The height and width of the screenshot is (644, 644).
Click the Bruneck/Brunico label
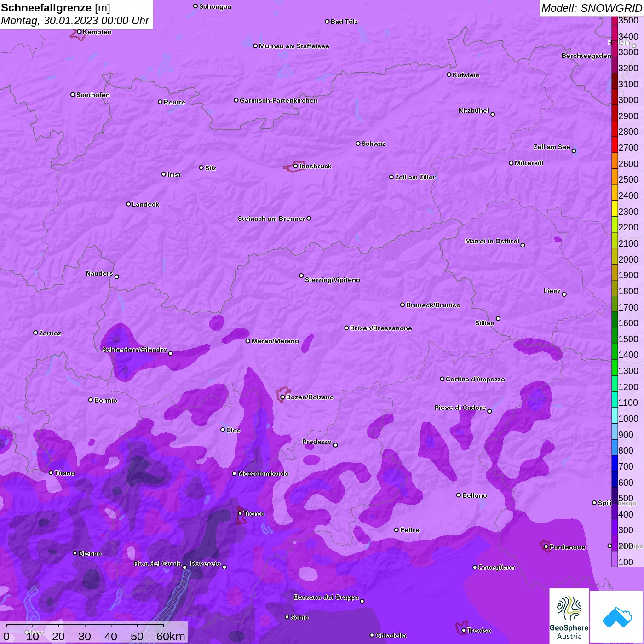pos(433,305)
